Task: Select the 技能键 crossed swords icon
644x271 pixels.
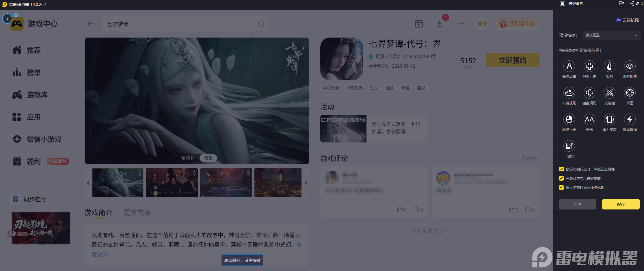Action: click(x=609, y=93)
